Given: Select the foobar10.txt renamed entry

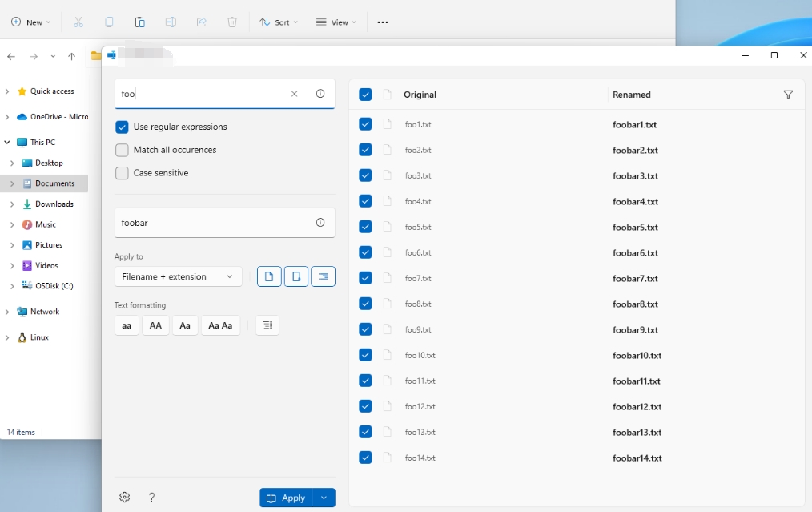Looking at the screenshot, I should (x=637, y=356).
